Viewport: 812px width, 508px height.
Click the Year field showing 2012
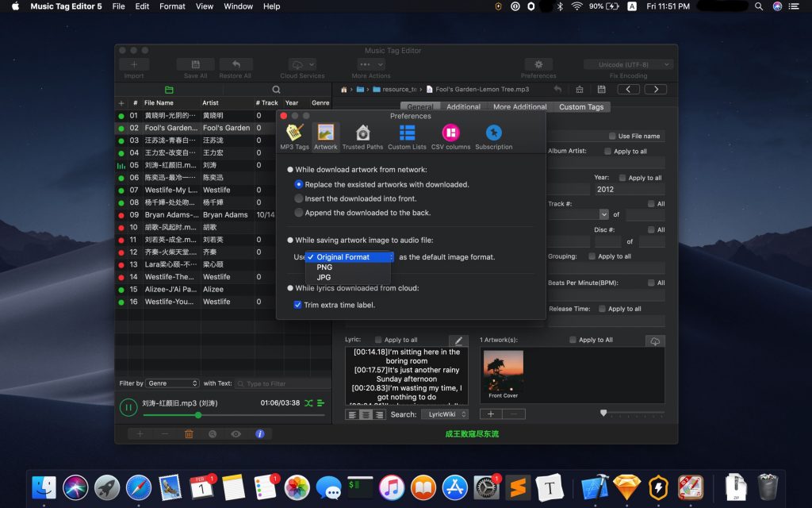(x=629, y=190)
